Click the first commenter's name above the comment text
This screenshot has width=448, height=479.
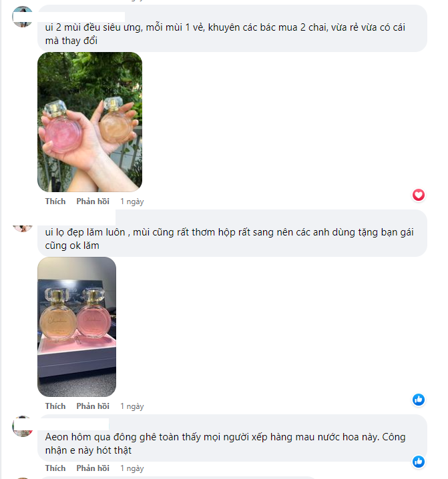81,17
